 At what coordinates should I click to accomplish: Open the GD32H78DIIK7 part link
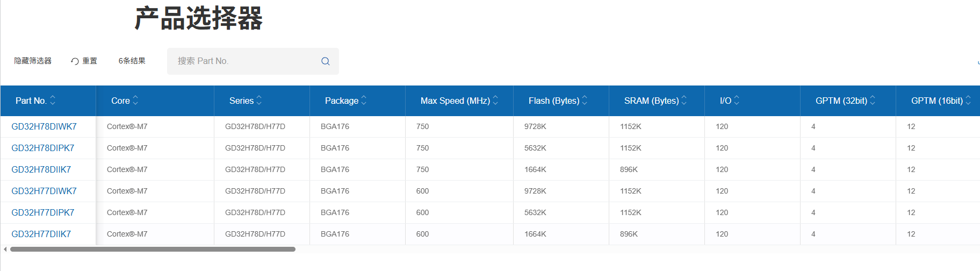[x=41, y=170]
